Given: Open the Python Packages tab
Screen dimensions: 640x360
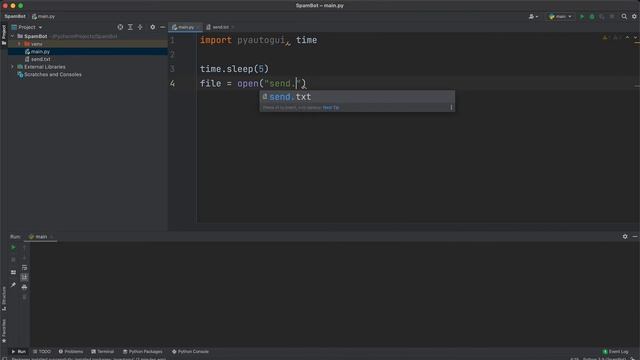Looking at the screenshot, I should coord(142,351).
